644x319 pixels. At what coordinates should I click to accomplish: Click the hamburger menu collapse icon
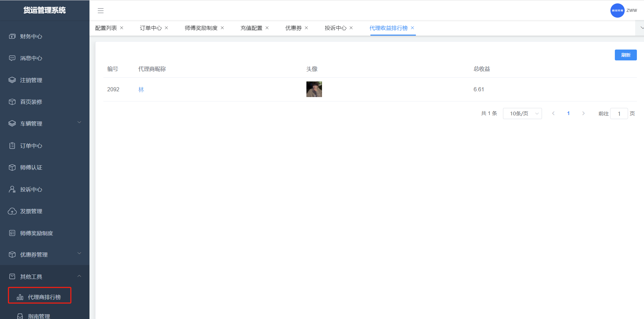click(x=101, y=11)
